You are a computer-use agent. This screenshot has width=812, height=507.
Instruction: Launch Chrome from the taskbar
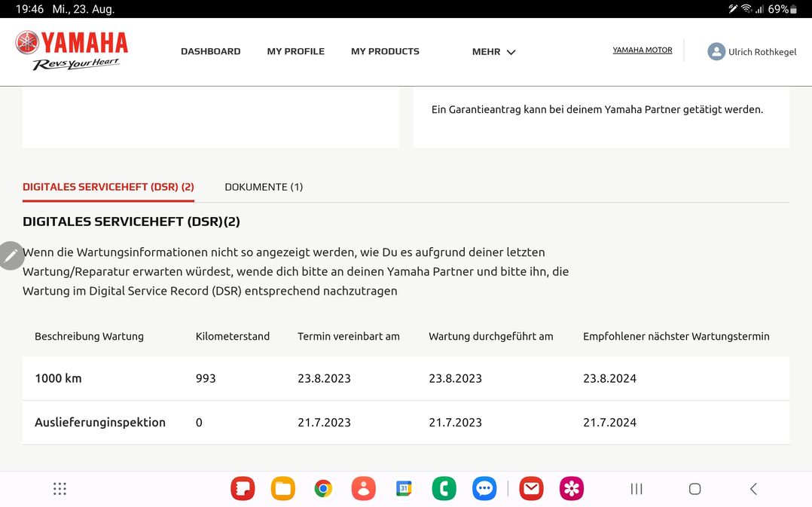(323, 489)
